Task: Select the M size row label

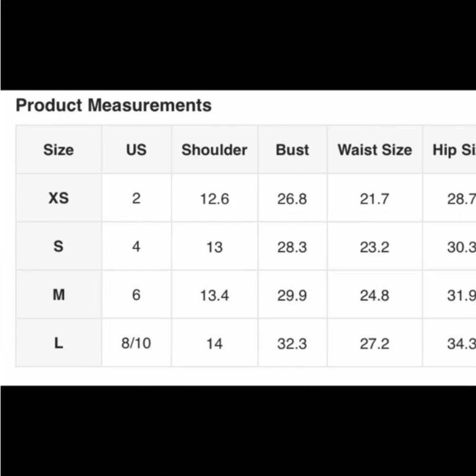Action: click(x=59, y=295)
